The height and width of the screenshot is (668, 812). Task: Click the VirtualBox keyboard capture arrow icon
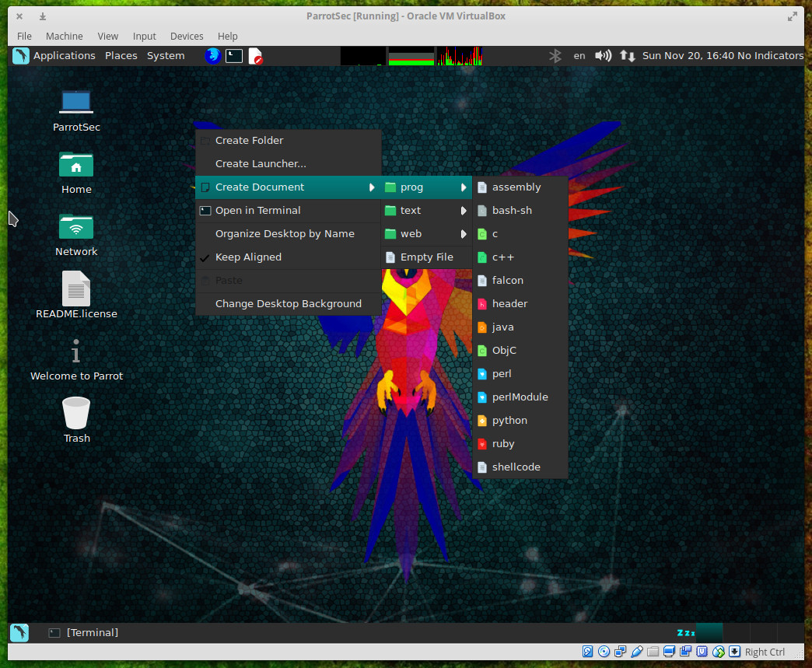[x=734, y=652]
